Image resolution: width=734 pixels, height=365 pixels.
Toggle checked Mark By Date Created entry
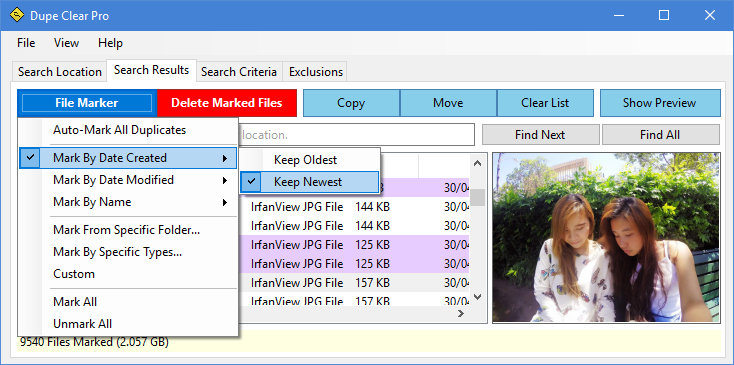[x=128, y=158]
